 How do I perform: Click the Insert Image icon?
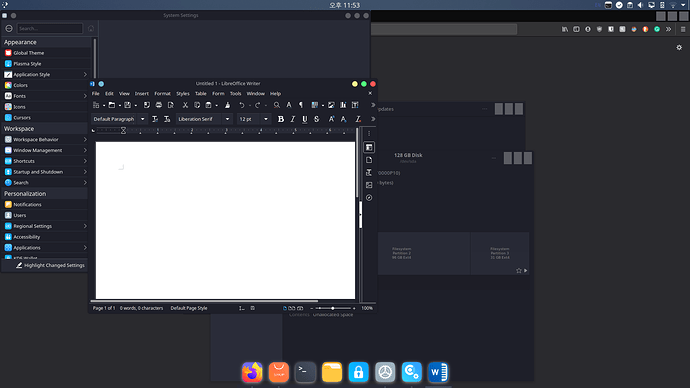(331, 105)
